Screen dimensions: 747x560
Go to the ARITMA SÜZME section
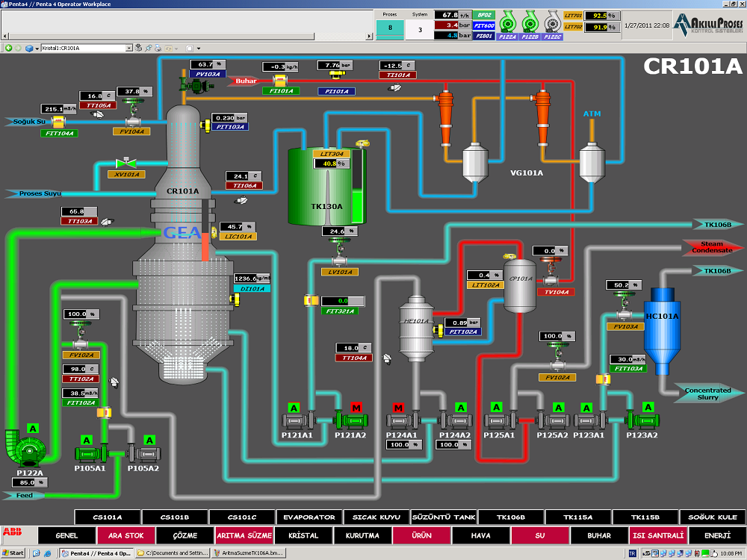point(244,535)
